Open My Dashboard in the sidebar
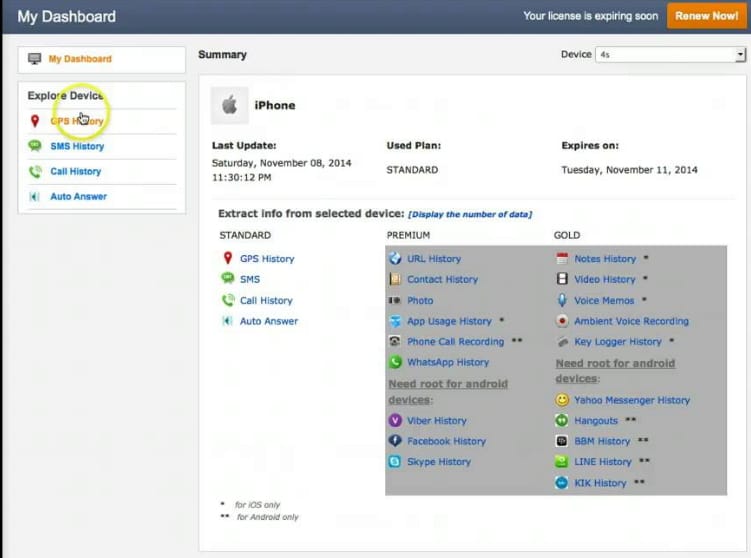The height and width of the screenshot is (558, 751). click(80, 59)
